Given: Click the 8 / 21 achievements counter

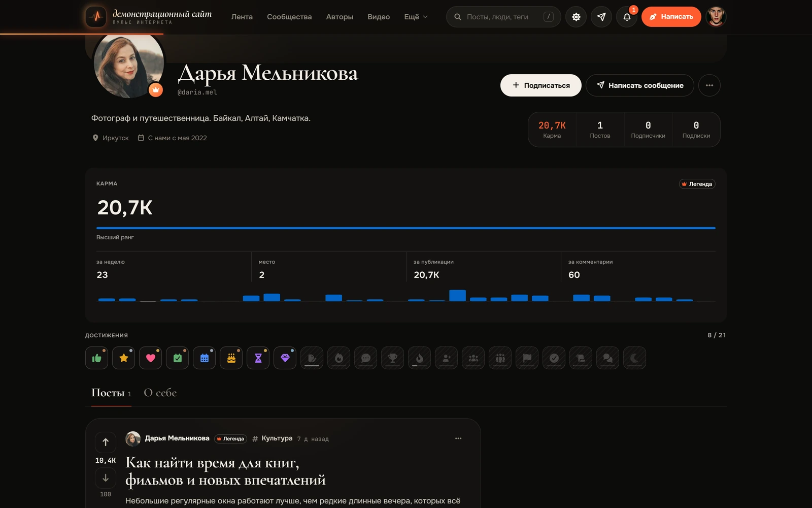Looking at the screenshot, I should click(717, 335).
